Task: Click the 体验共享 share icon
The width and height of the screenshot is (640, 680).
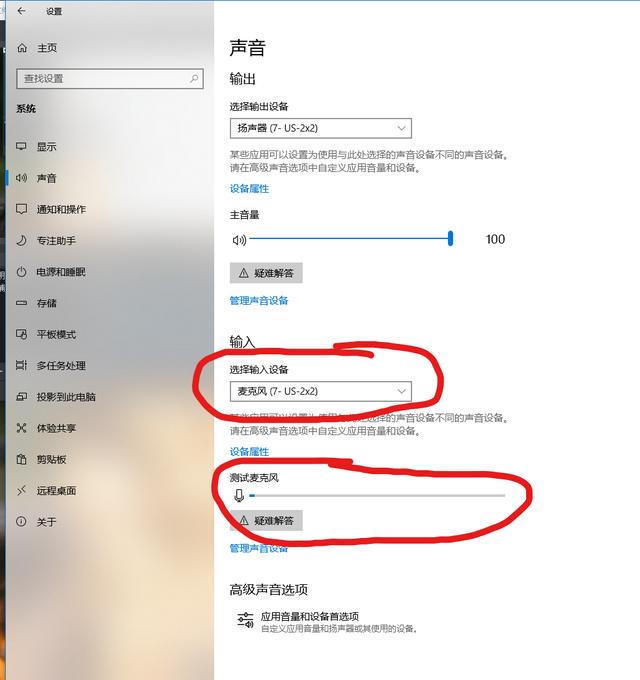Action: tap(21, 428)
